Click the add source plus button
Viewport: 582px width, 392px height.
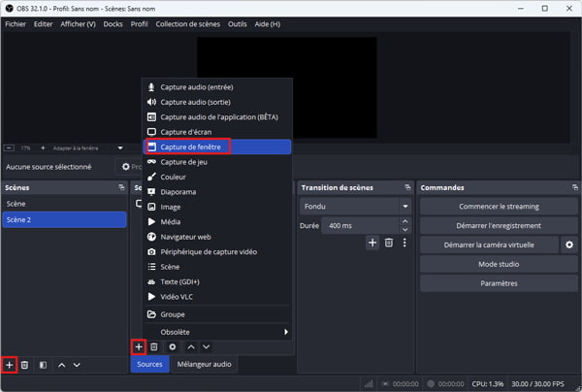click(139, 346)
